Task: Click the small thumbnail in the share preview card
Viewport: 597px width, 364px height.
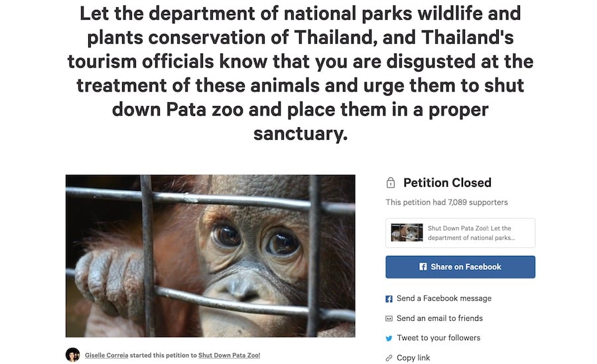Action: click(407, 233)
